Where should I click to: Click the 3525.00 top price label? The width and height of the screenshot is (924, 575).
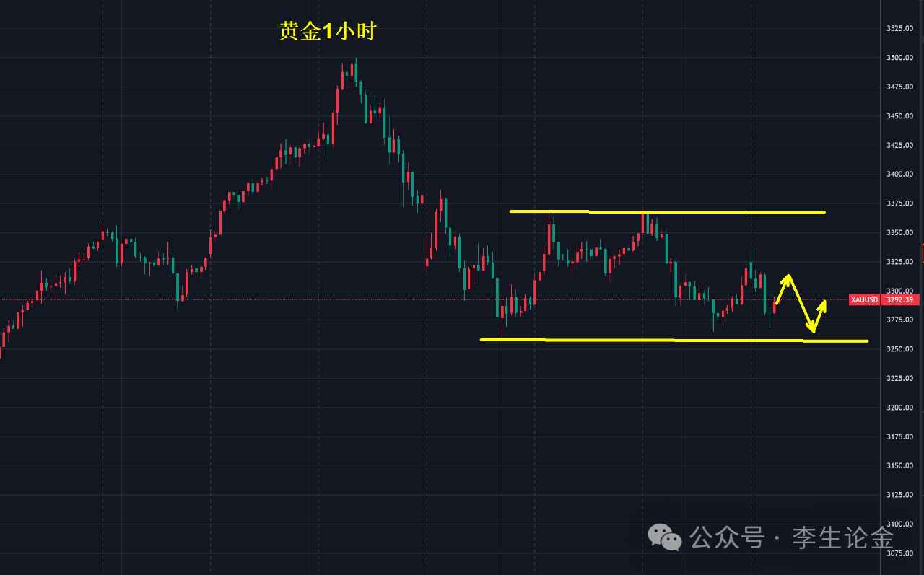click(x=899, y=29)
